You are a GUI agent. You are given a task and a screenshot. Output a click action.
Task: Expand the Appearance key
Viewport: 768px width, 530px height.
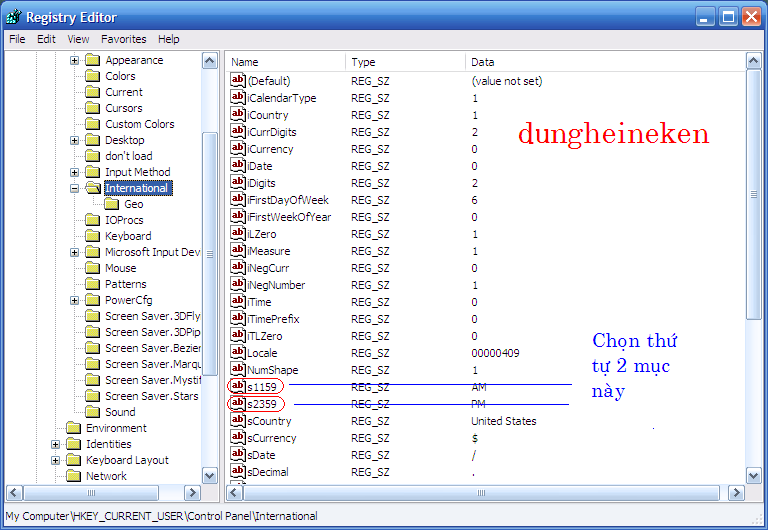point(74,60)
